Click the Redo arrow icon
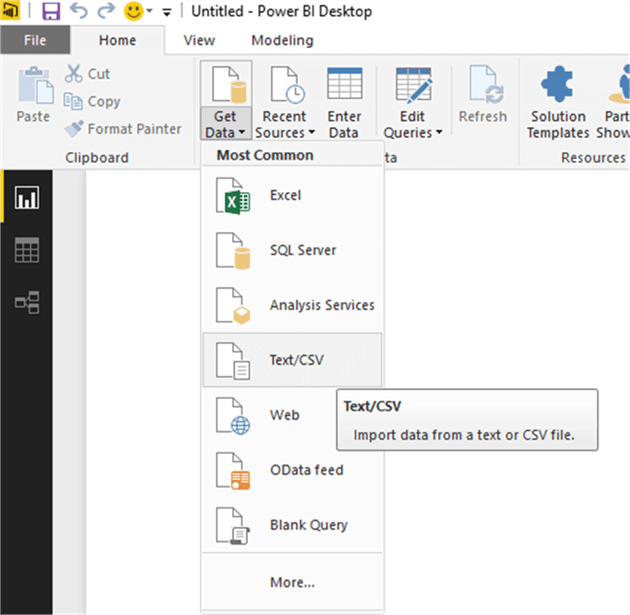 [105, 13]
